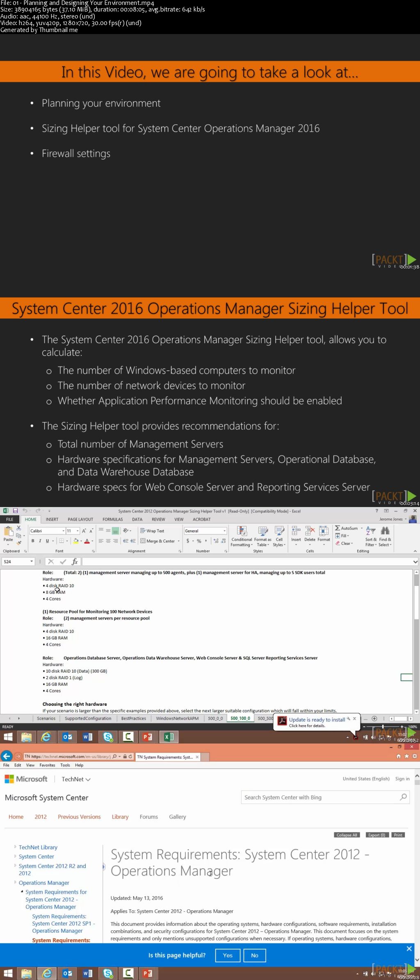Open the General number format dropdown

[x=224, y=531]
